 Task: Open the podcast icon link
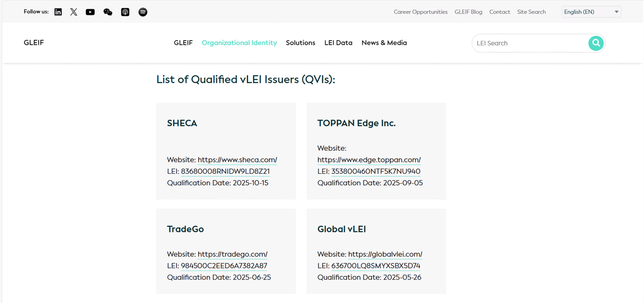[x=125, y=12]
